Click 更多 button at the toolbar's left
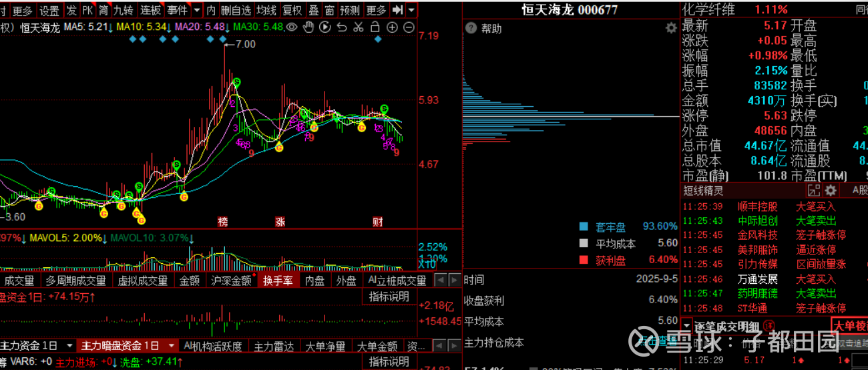868x370 pixels. coord(22,10)
